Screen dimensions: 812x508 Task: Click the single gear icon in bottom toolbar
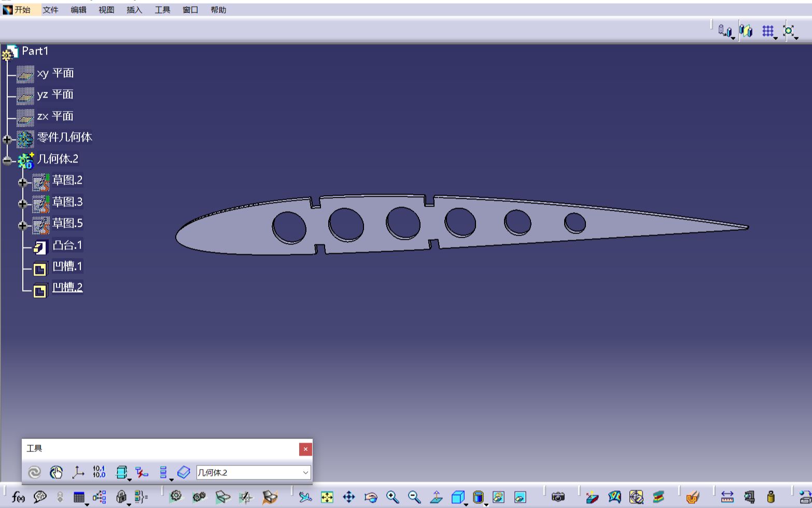[176, 497]
